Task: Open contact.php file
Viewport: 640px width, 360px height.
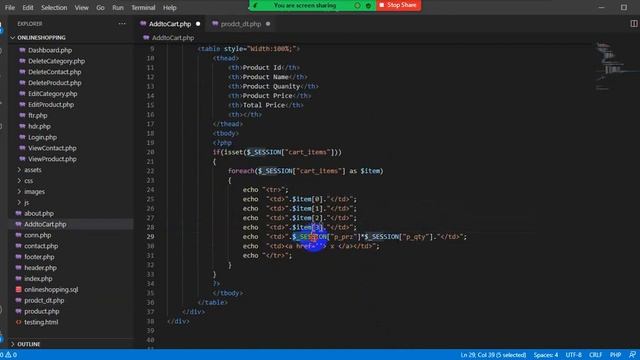Action: tap(41, 246)
